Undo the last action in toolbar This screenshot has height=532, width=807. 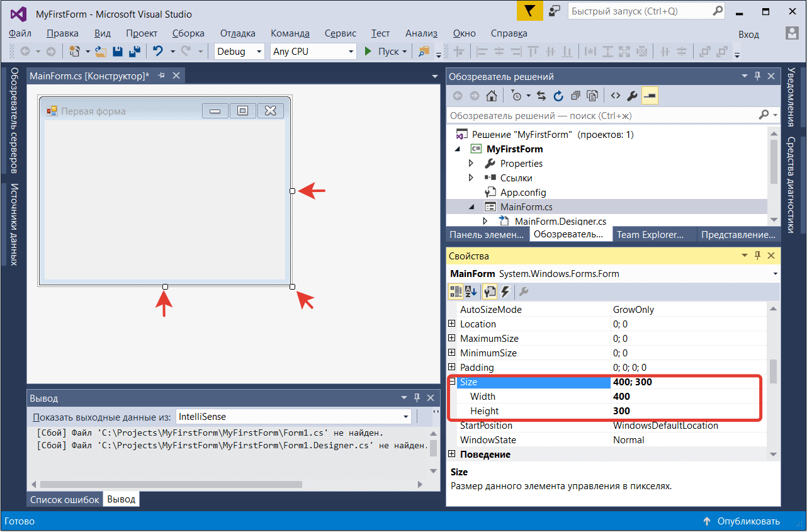[x=158, y=52]
